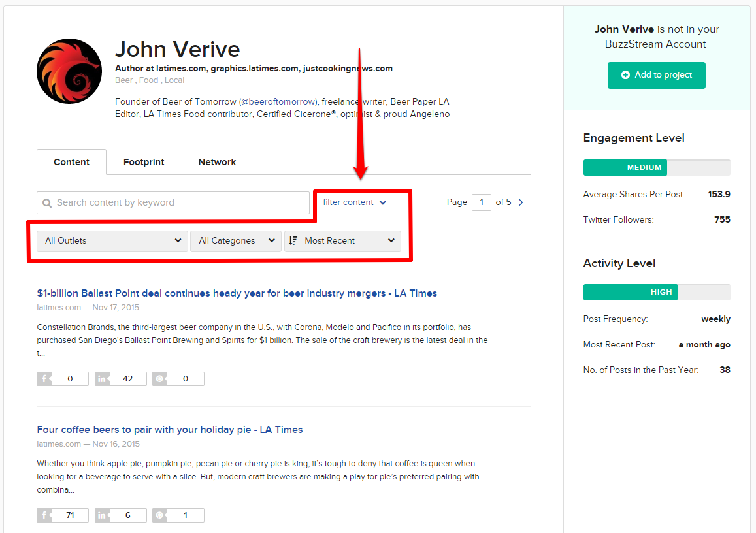Click LinkedIn share icon on Ballast Point article
The width and height of the screenshot is (756, 533).
pyautogui.click(x=101, y=378)
